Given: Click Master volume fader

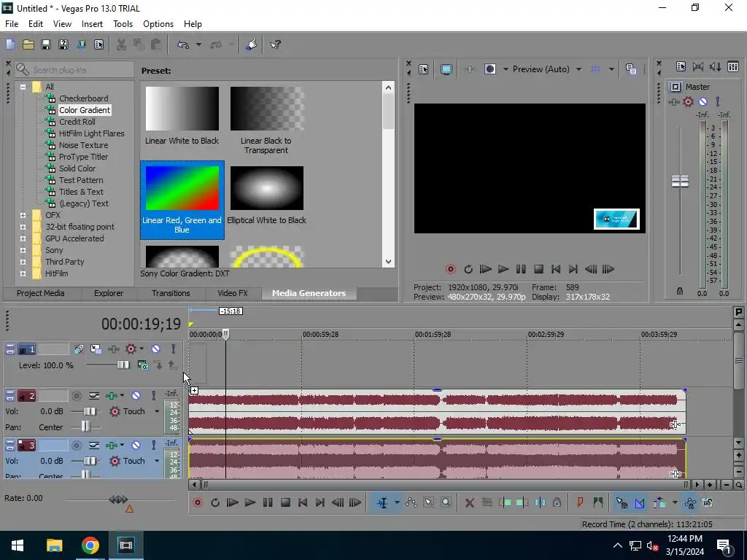Looking at the screenshot, I should click(x=680, y=181).
